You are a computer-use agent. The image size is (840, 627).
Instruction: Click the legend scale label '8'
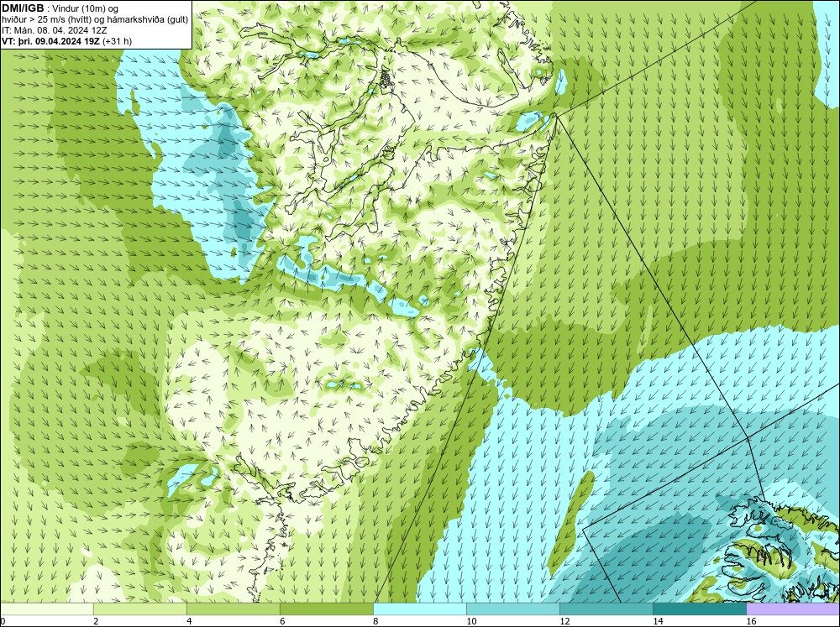coord(375,621)
